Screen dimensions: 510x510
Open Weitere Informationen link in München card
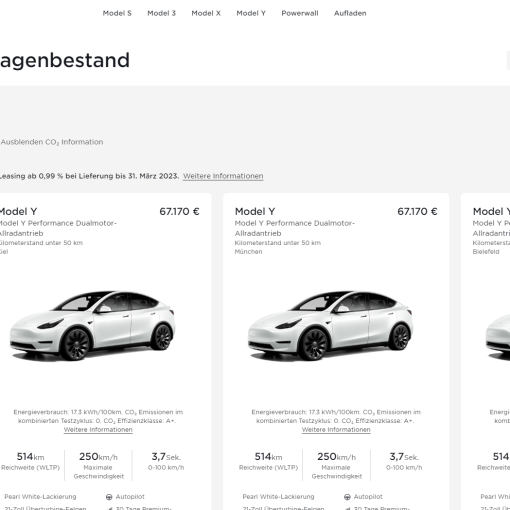336,430
